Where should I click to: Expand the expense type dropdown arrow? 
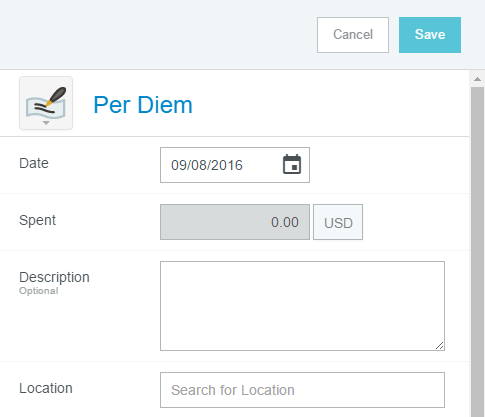[46, 123]
